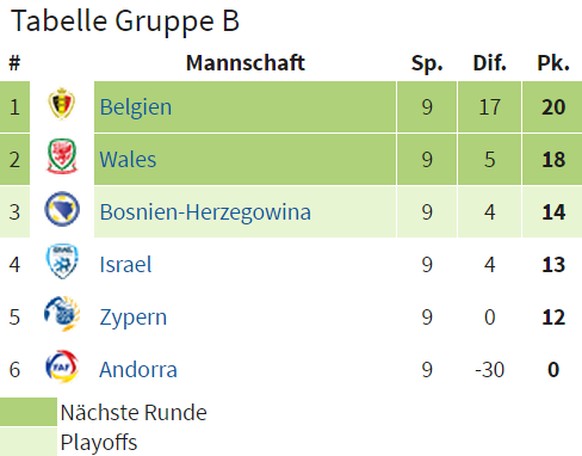Image resolution: width=582 pixels, height=456 pixels.
Task: Click the Wales dragon crest icon
Action: tap(62, 156)
